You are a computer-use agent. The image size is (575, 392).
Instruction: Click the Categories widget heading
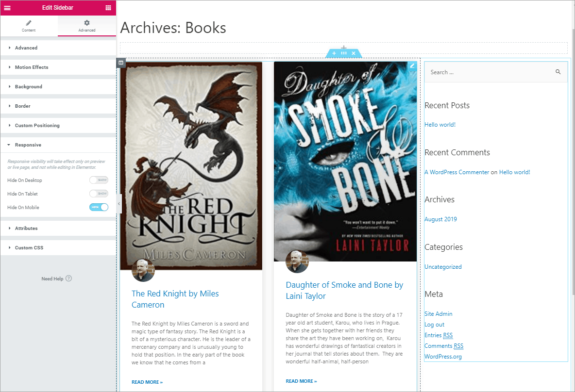coord(444,247)
